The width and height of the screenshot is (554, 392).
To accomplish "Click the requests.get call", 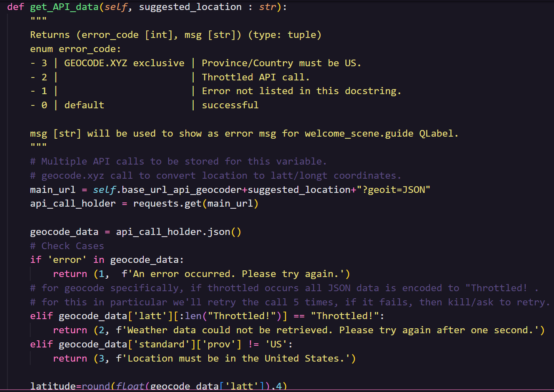I will tap(167, 203).
